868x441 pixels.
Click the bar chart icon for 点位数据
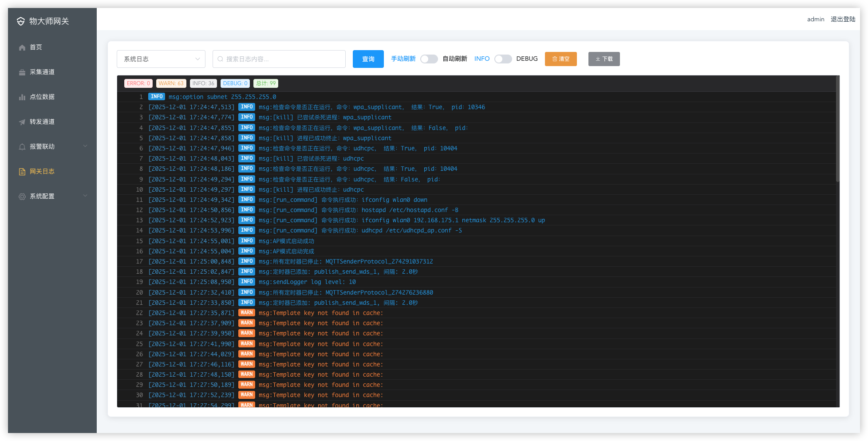click(x=22, y=97)
